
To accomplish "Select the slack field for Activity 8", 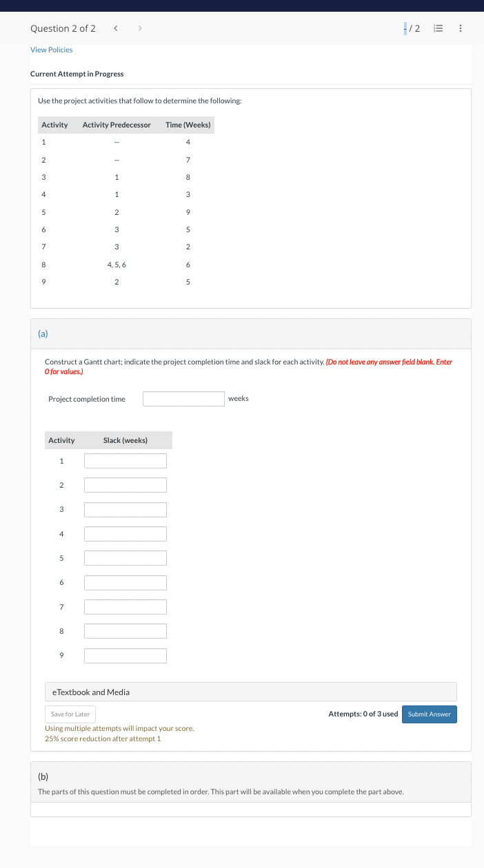I will pyautogui.click(x=125, y=630).
